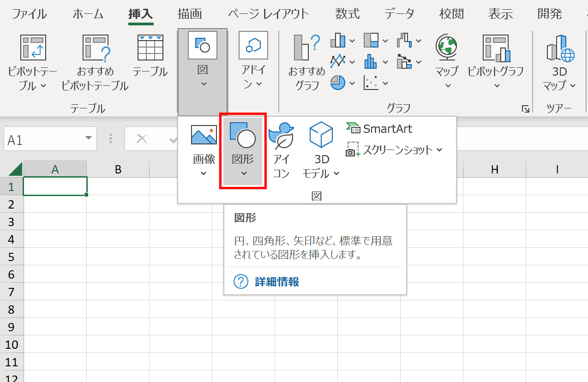Insert a Table (テーブル)
588x382 pixels.
coord(150,55)
